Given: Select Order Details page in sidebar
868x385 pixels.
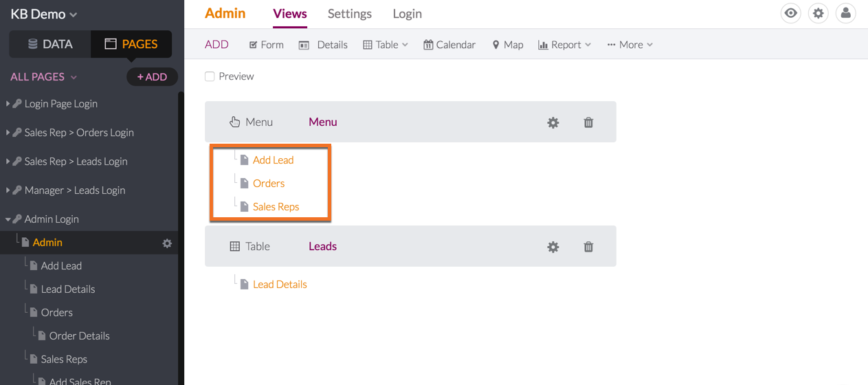Looking at the screenshot, I should tap(79, 335).
